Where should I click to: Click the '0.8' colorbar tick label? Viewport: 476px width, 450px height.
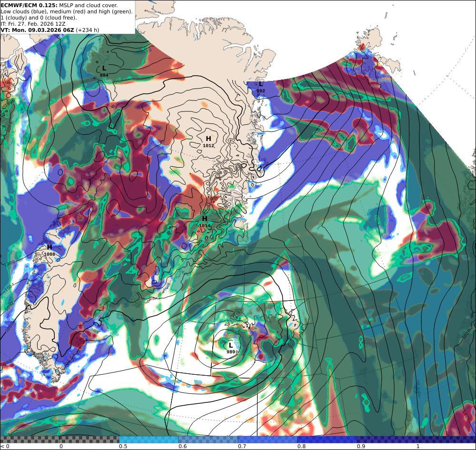pyautogui.click(x=301, y=446)
